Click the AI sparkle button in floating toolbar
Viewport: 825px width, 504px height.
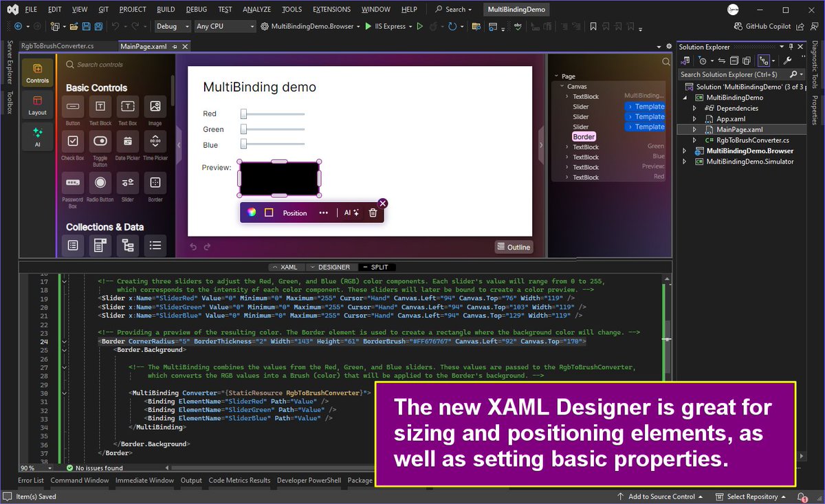pos(351,212)
